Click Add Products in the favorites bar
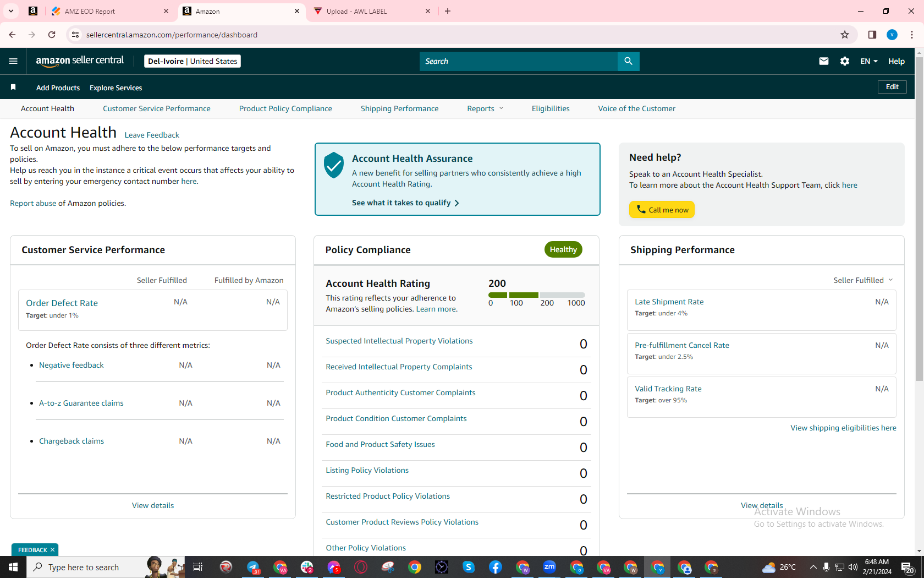The height and width of the screenshot is (578, 924). 58,88
